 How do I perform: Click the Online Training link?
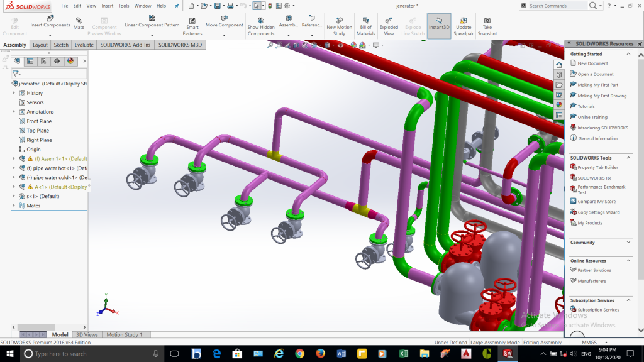click(x=592, y=117)
